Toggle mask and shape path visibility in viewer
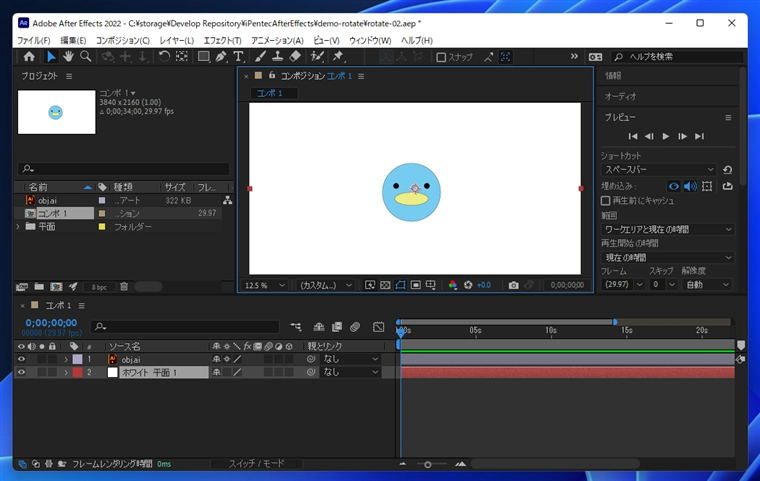 (400, 285)
